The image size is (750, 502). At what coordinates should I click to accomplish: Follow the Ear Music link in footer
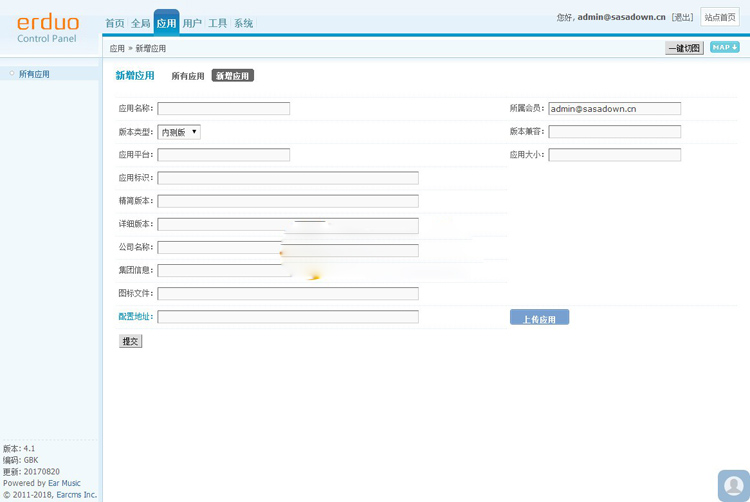click(x=64, y=483)
